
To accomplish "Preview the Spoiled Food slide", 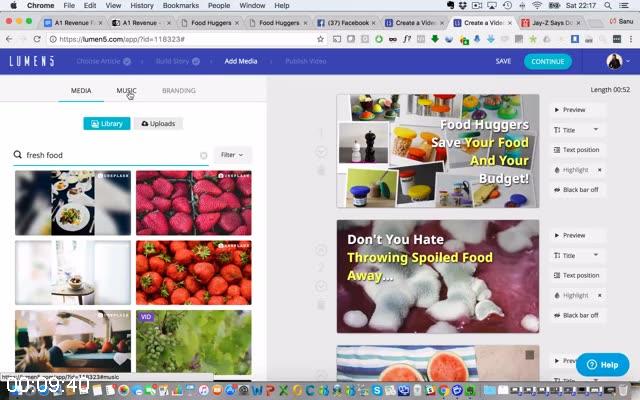I will point(578,236).
